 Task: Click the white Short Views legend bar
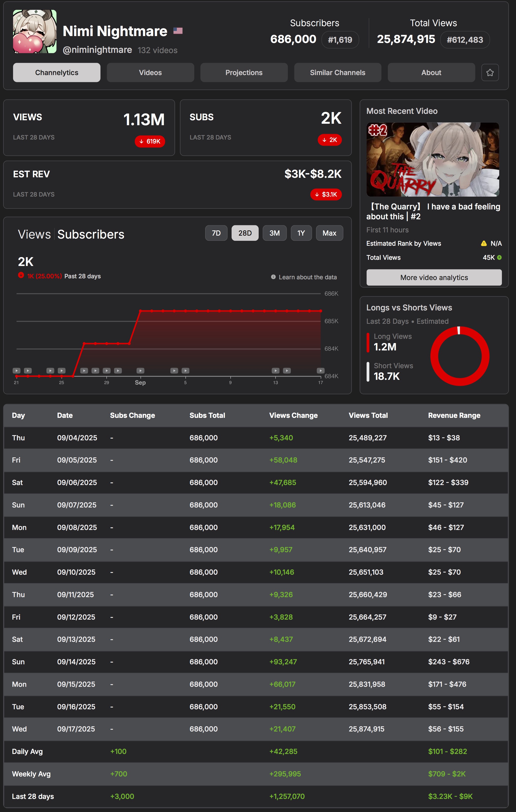tap(368, 372)
